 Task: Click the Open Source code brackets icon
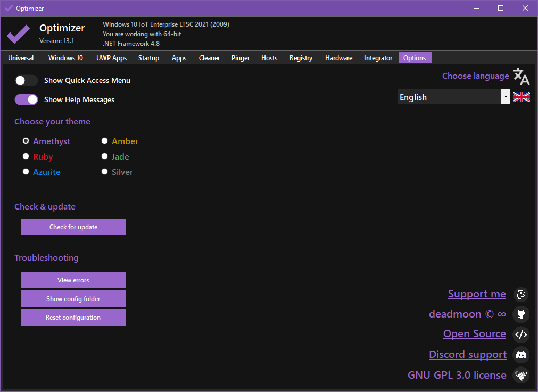[521, 335]
